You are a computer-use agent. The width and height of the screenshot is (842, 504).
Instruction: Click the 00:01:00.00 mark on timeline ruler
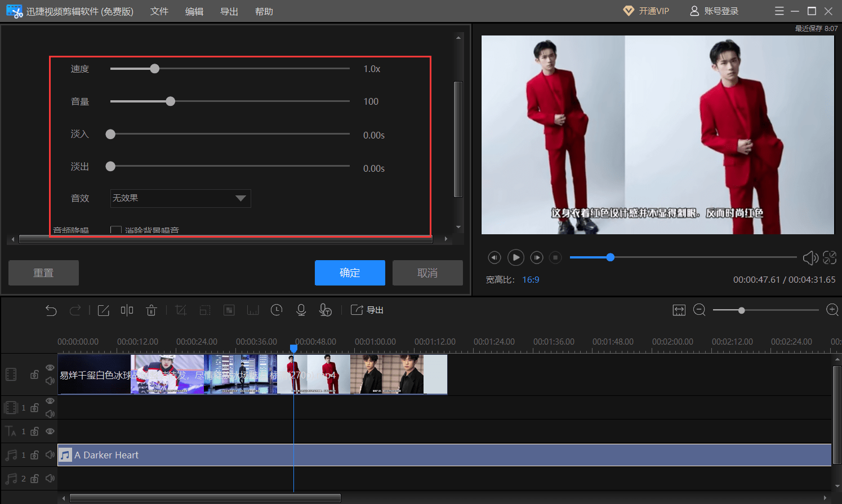coord(375,342)
